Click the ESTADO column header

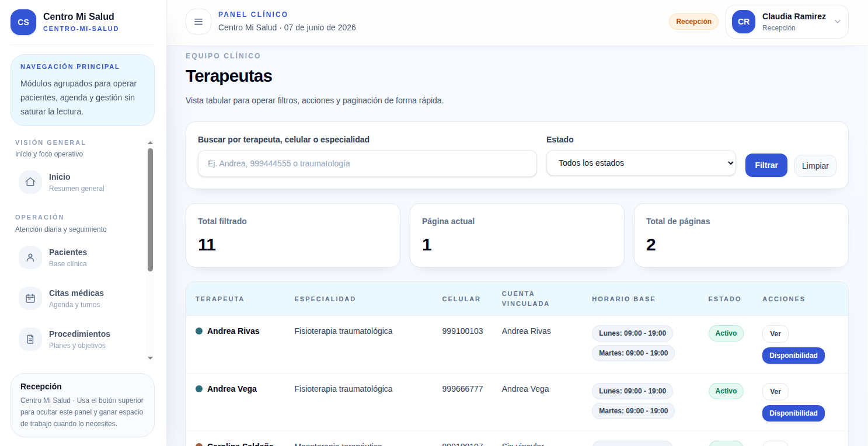(724, 299)
